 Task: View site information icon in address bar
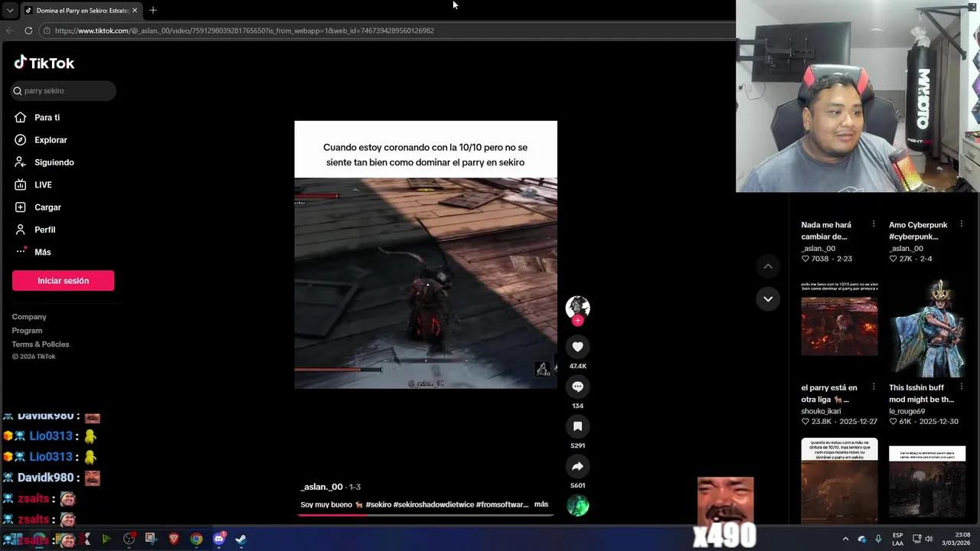tap(47, 31)
